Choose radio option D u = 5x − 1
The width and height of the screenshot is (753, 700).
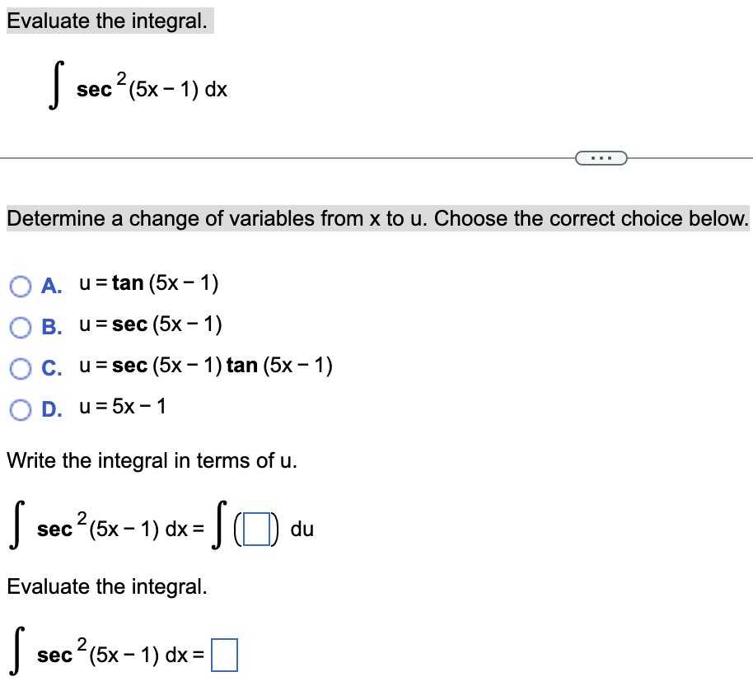point(21,410)
